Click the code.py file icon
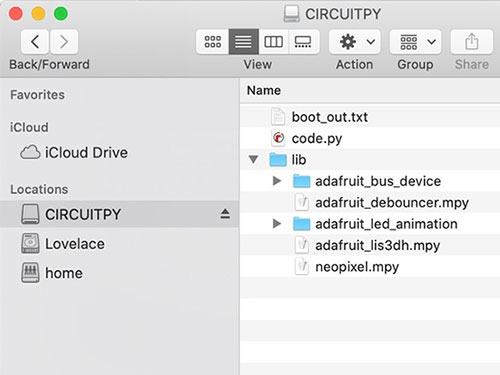500x375 pixels. [278, 138]
